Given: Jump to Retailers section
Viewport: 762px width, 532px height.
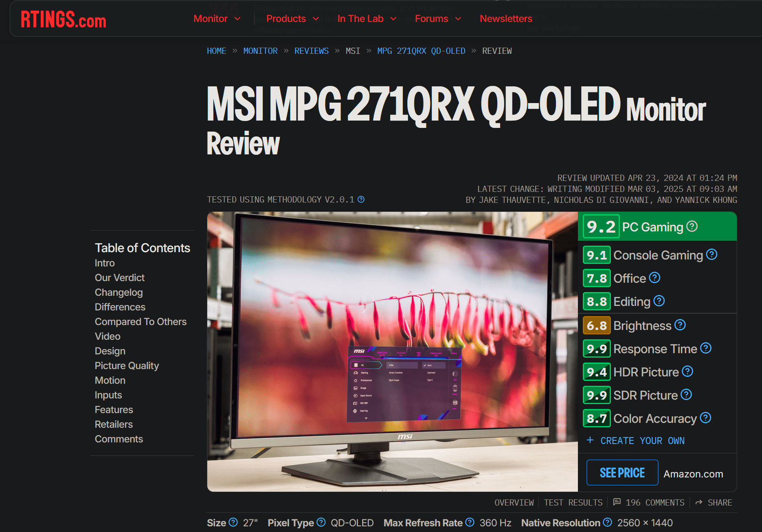Looking at the screenshot, I should tap(114, 424).
